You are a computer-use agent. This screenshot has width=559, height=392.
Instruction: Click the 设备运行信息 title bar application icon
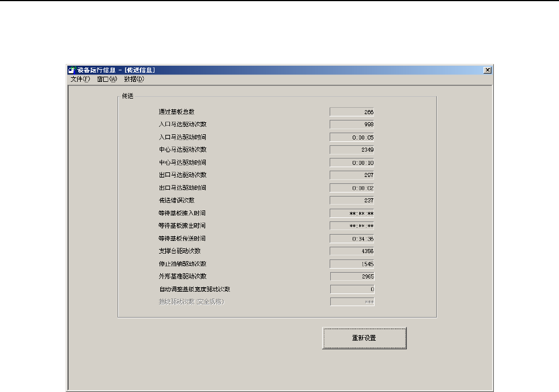(x=72, y=70)
